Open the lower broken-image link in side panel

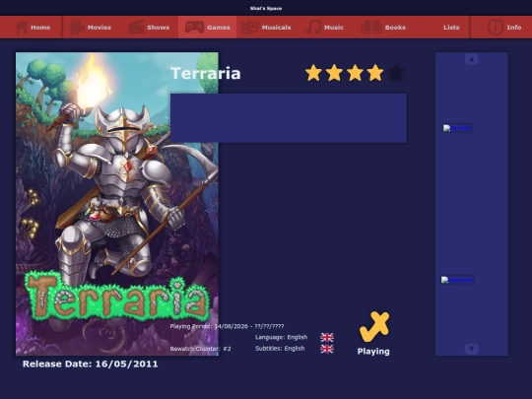pos(457,280)
